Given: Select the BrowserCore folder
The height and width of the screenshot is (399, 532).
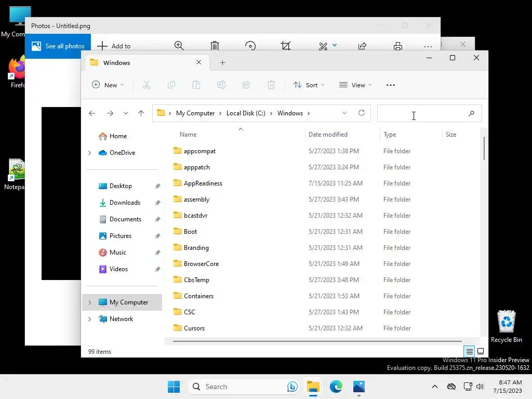Looking at the screenshot, I should (201, 263).
